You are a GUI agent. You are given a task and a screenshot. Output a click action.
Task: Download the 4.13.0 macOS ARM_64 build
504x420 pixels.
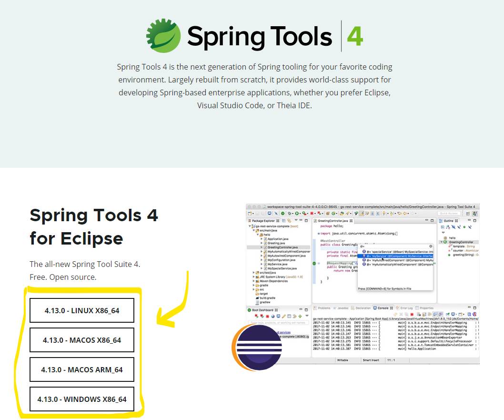pos(82,369)
